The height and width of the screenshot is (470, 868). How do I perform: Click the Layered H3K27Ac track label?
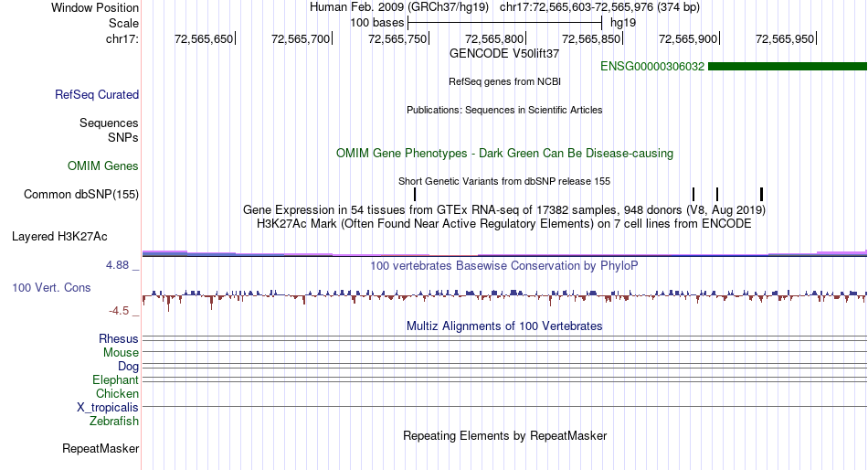point(59,237)
